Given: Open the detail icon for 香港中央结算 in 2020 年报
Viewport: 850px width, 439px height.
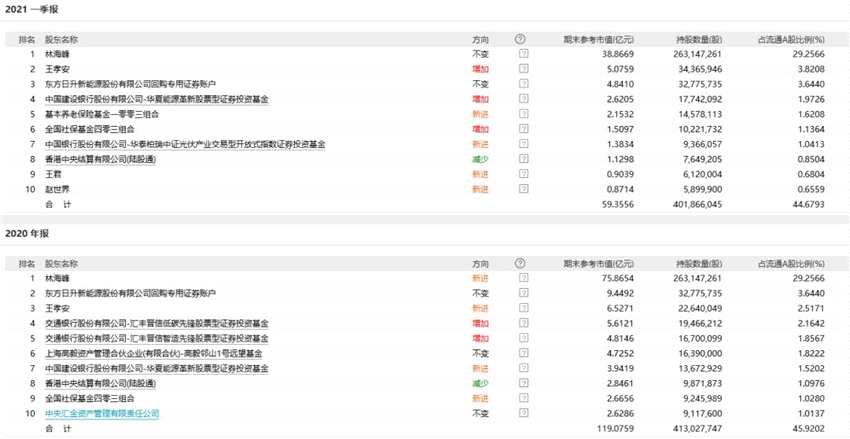Looking at the screenshot, I should click(x=523, y=383).
